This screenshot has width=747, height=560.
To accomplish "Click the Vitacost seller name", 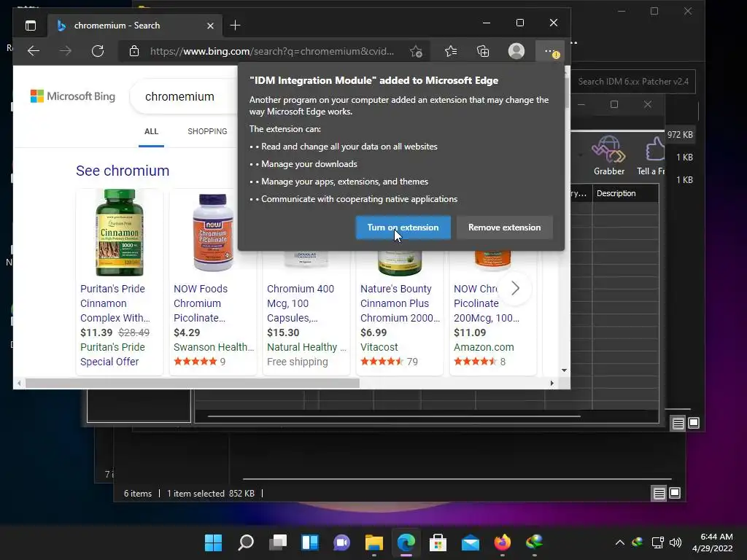I will (379, 347).
